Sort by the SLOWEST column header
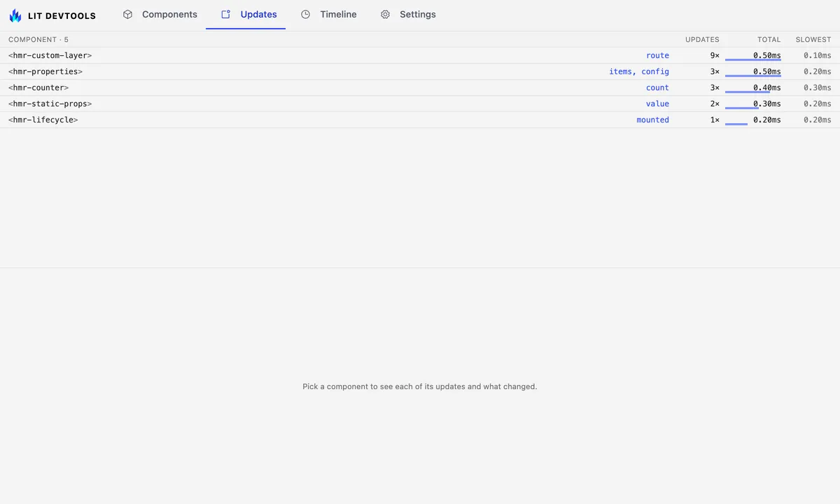Screen dimensions: 840x504 click(x=813, y=40)
